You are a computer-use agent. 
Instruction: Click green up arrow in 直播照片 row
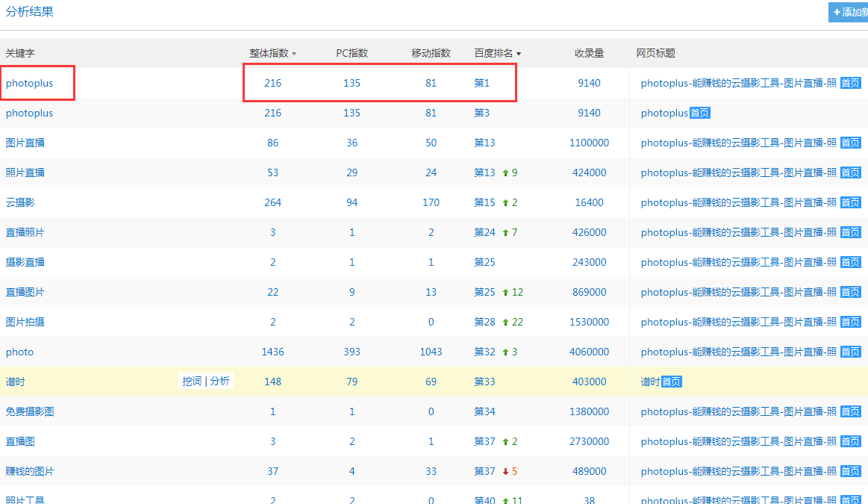click(x=505, y=233)
